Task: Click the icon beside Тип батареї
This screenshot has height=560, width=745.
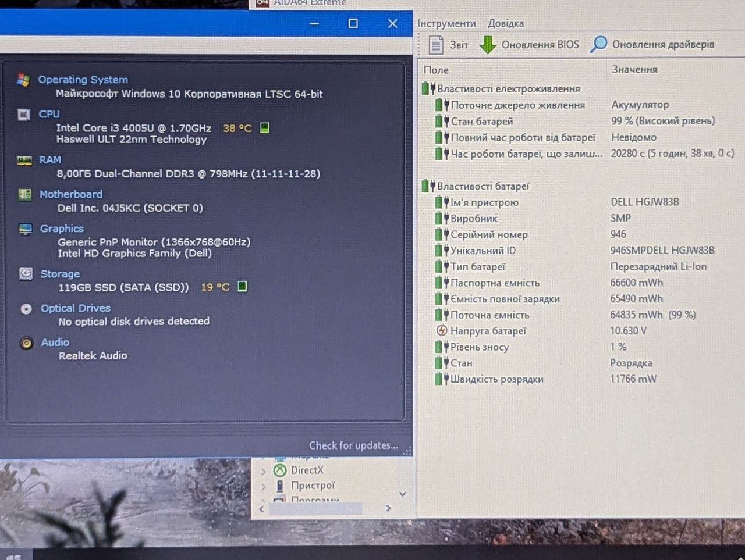Action: coord(442,266)
